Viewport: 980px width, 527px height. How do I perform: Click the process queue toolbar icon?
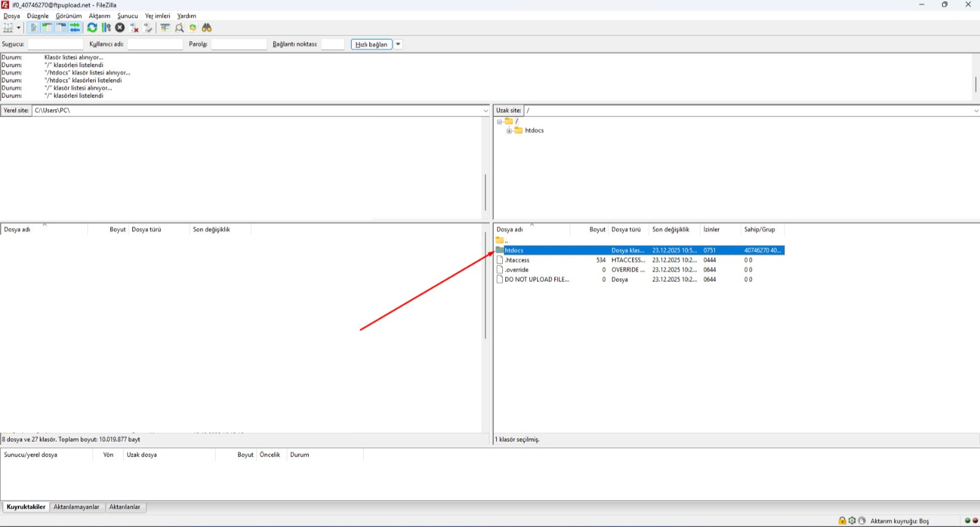(x=106, y=28)
